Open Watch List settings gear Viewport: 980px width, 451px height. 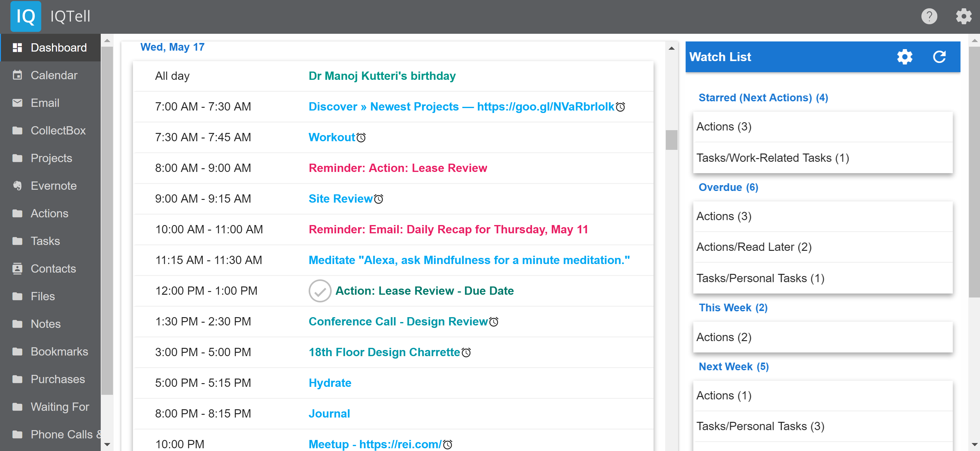click(904, 57)
